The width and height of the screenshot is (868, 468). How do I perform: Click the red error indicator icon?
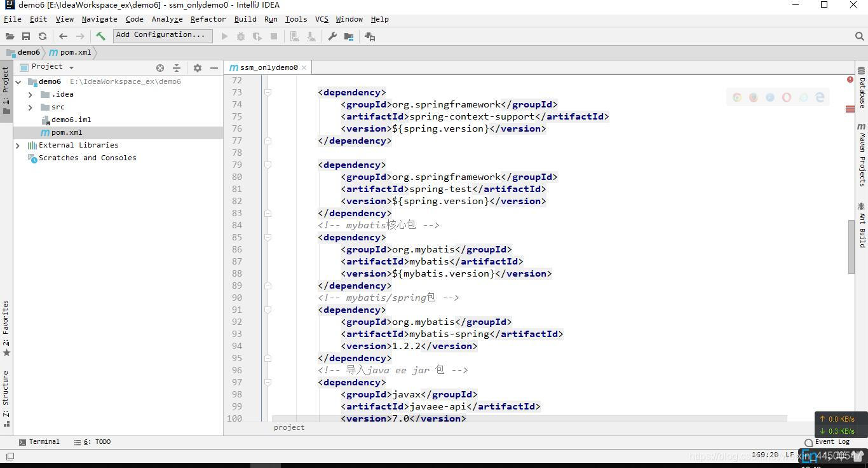850,79
